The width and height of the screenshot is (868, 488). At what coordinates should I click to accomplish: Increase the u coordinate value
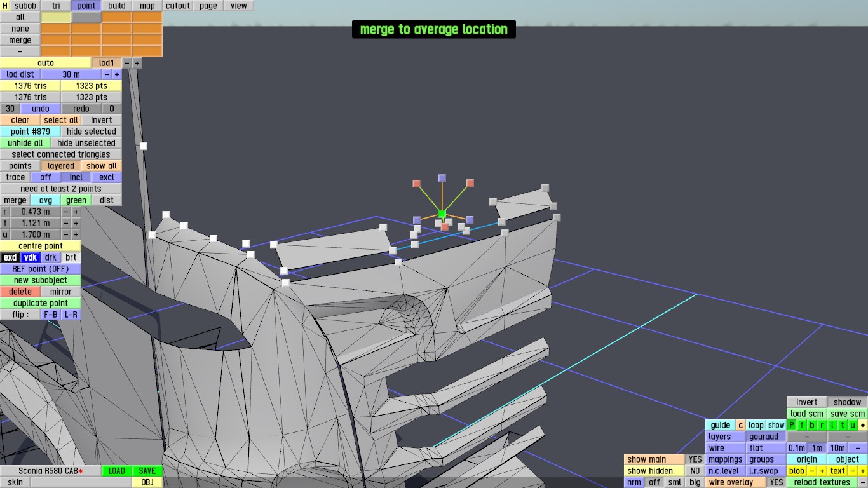coord(76,234)
